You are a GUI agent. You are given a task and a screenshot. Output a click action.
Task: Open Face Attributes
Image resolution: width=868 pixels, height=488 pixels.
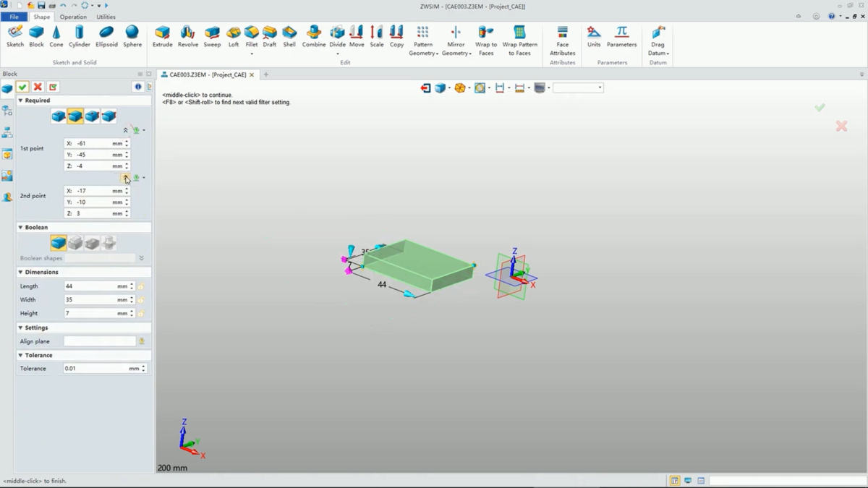click(x=562, y=40)
